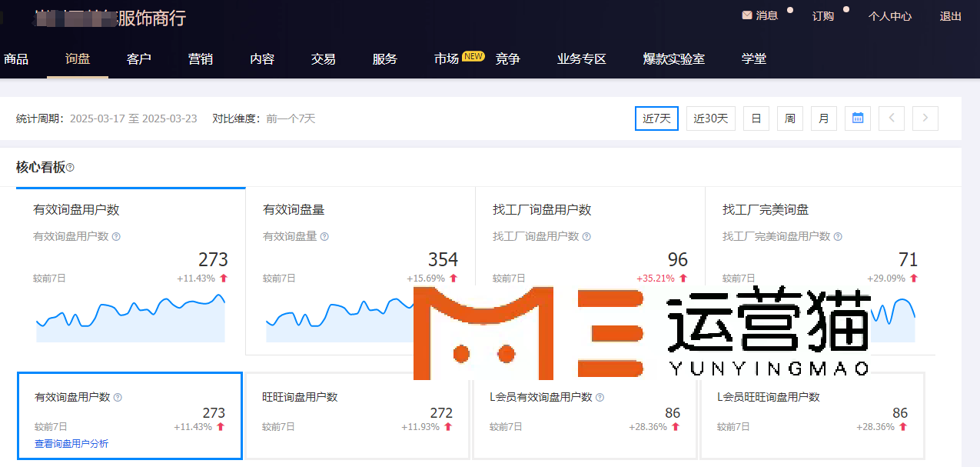Screen dimensions: 980x467
Task: Select the 近7天 time range
Action: 656,118
